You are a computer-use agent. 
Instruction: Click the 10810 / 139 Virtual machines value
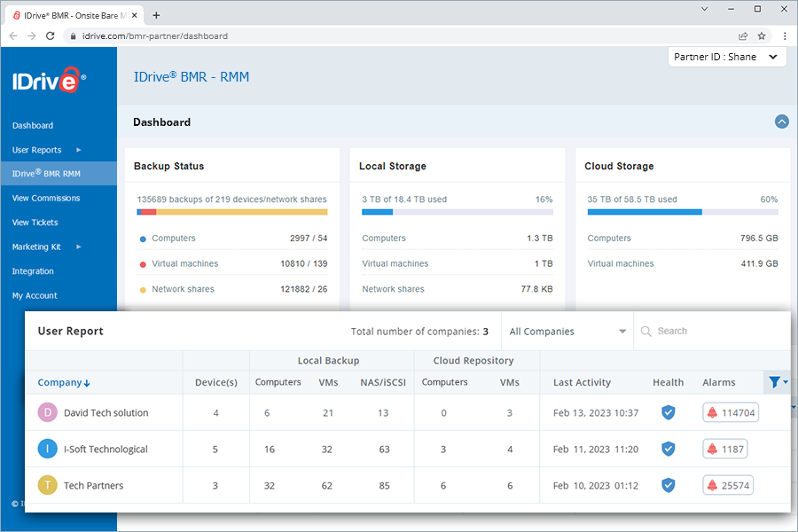point(304,263)
